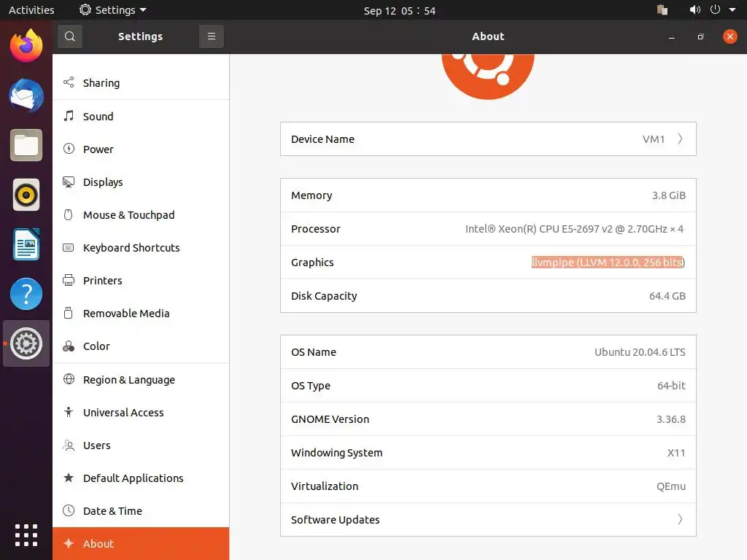Click the Sharing icon in sidebar
Screen dimensions: 747x560
click(x=69, y=82)
